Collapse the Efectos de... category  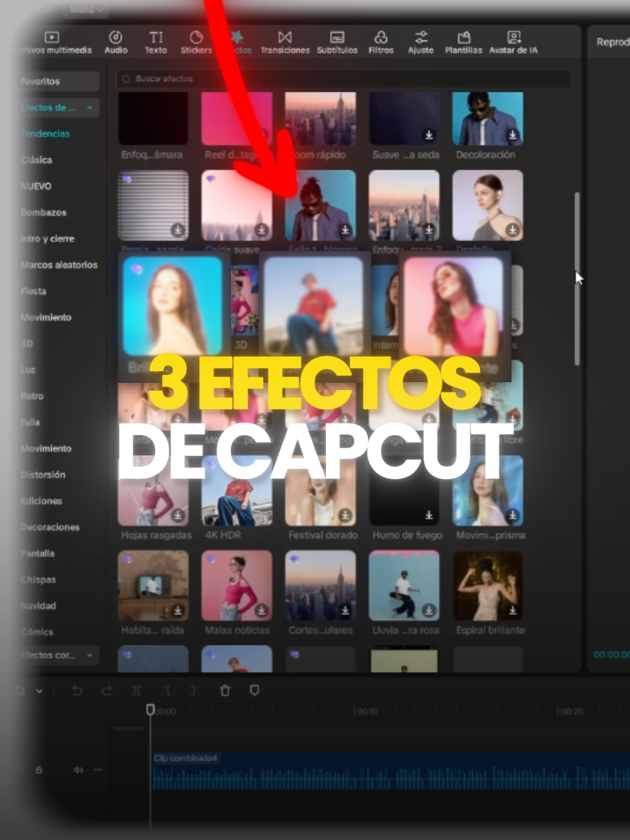point(89,108)
